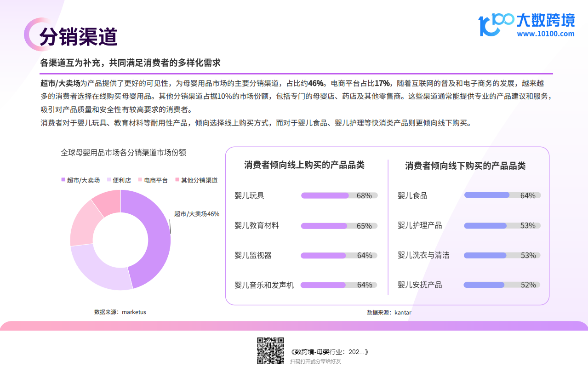Screen dimensions: 588x372
Task: Click the pink ring icon beside 分销渠道
Action: click(32, 34)
